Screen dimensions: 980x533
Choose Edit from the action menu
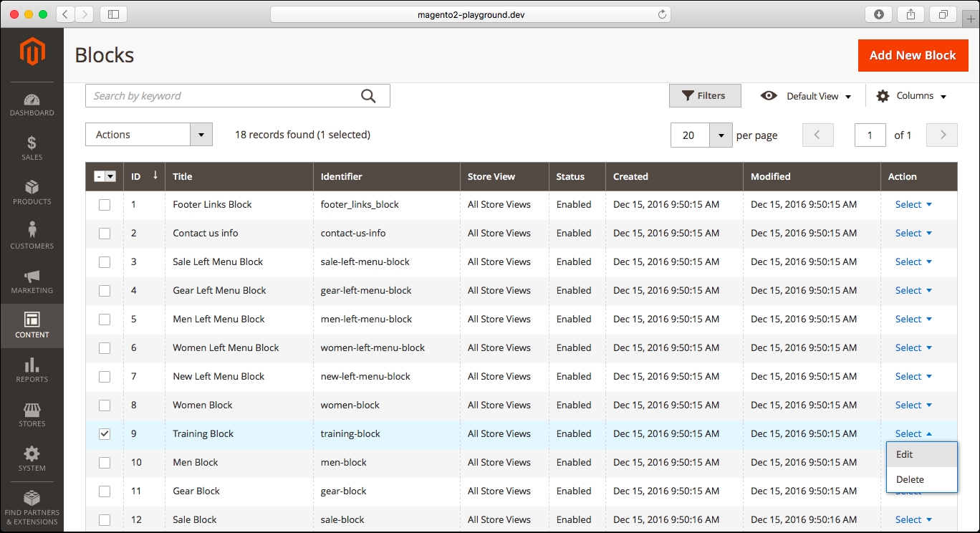click(922, 455)
